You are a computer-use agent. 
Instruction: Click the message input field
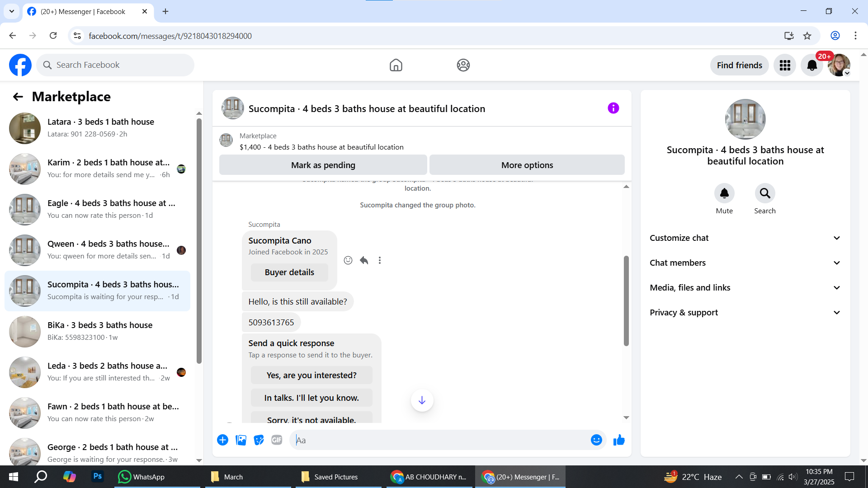(x=440, y=440)
